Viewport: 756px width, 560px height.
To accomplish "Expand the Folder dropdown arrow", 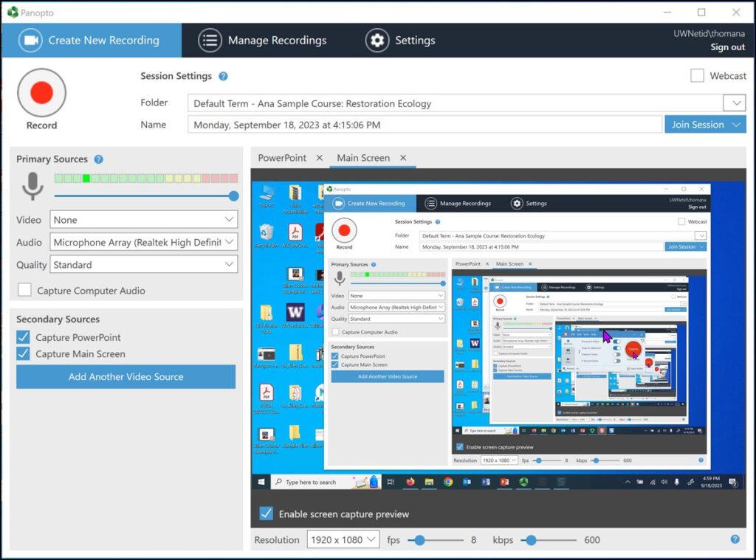I will coord(735,103).
